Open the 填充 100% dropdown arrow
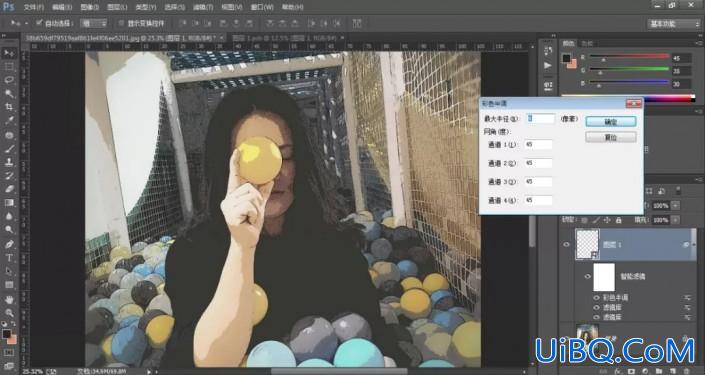 (675, 220)
